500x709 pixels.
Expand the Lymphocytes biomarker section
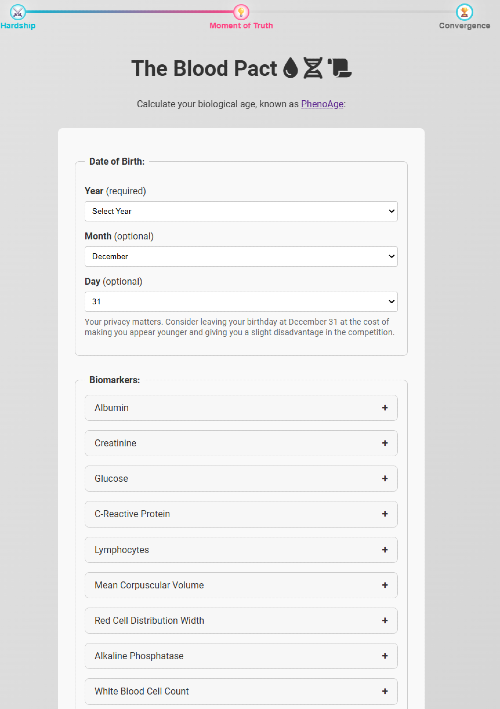(241, 550)
